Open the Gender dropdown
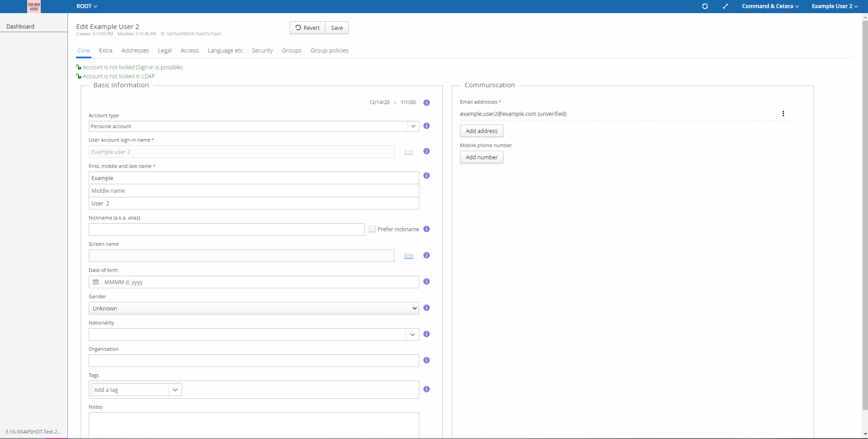Image resolution: width=868 pixels, height=439 pixels. pos(254,308)
